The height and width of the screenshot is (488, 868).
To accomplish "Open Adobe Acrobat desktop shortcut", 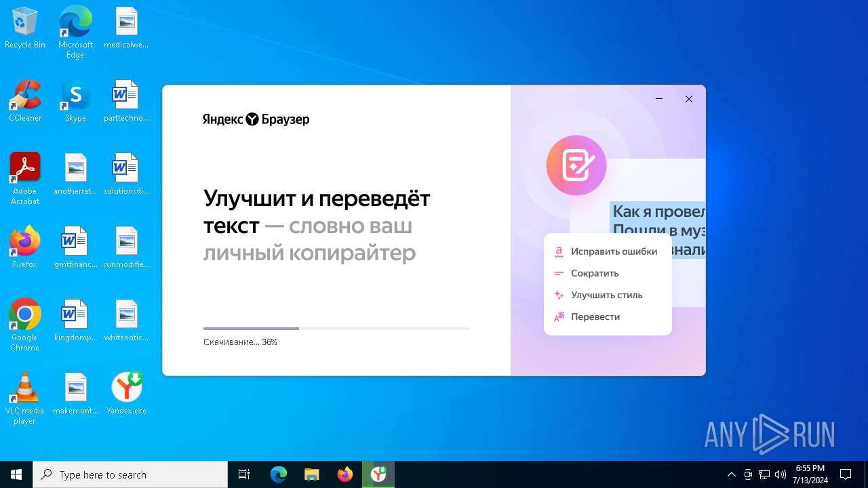I will point(25,179).
